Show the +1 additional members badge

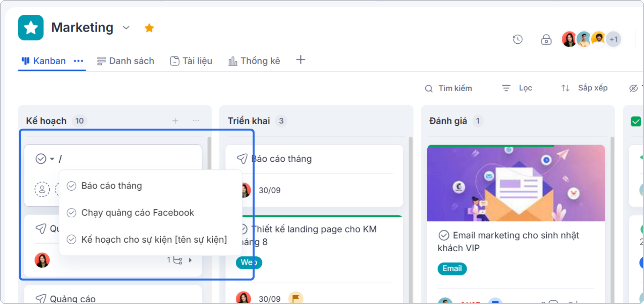[x=613, y=40]
